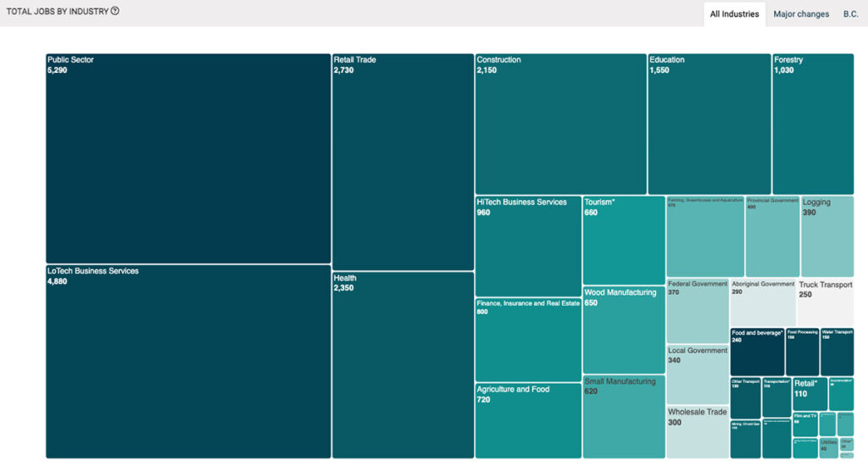Select the Food Processing tile
The image size is (868, 466).
(x=803, y=352)
